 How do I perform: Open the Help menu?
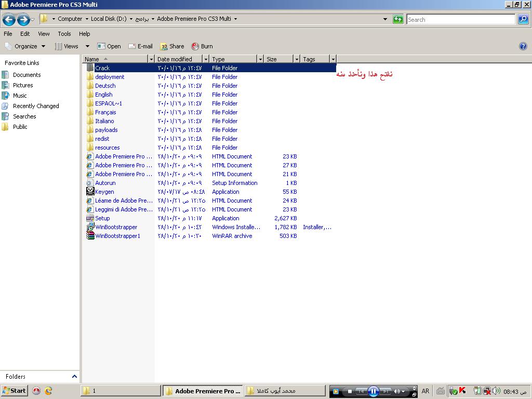pos(85,34)
